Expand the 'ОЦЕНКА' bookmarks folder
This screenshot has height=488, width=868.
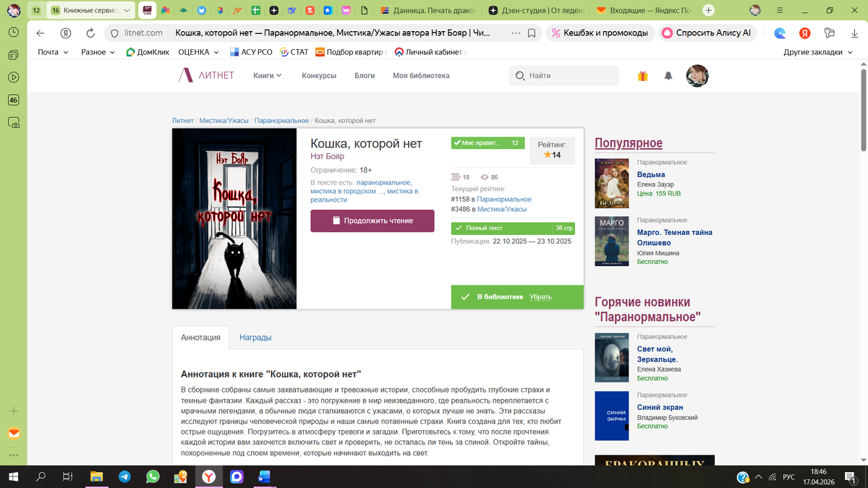point(194,51)
